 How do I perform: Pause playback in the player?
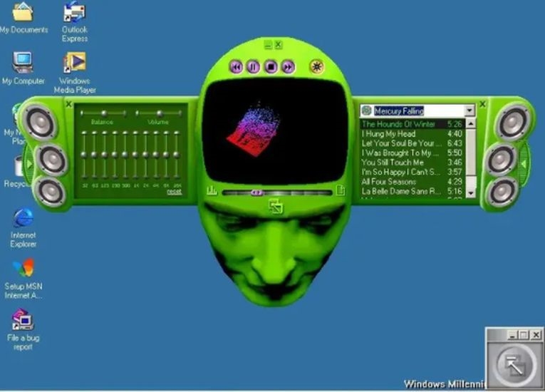coord(254,67)
